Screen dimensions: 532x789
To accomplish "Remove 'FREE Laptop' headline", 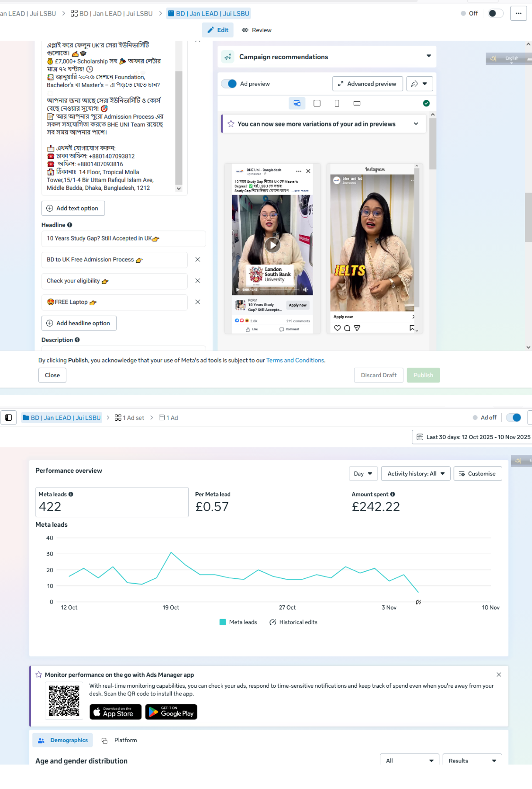I will click(x=198, y=302).
